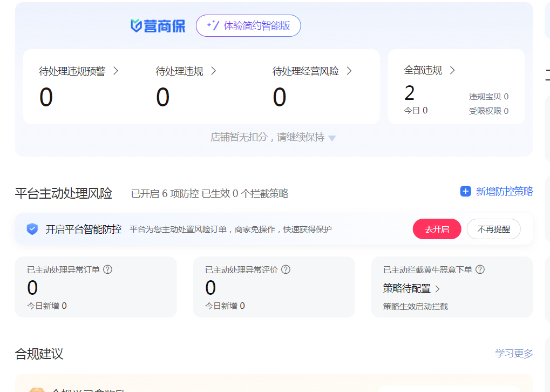The image size is (550, 392).
Task: Open 策略待配置 via its chevron arrow
Action: click(x=437, y=289)
